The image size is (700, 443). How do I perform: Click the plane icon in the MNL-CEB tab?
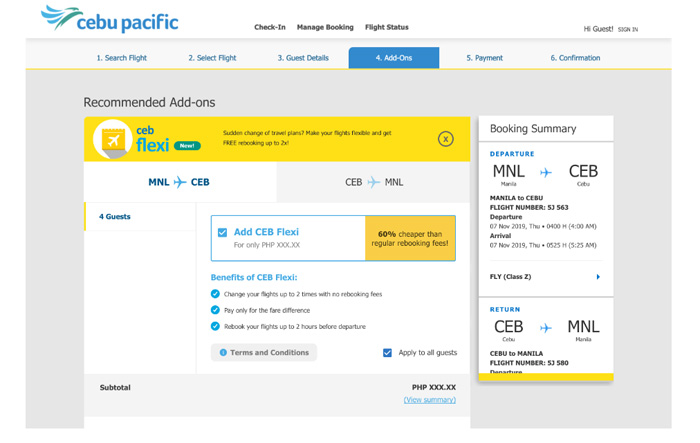(x=180, y=182)
